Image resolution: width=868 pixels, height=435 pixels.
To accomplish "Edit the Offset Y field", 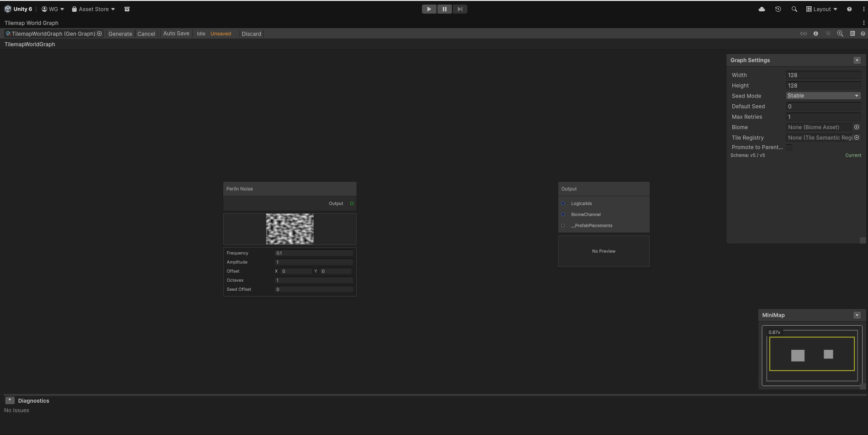I will [336, 271].
